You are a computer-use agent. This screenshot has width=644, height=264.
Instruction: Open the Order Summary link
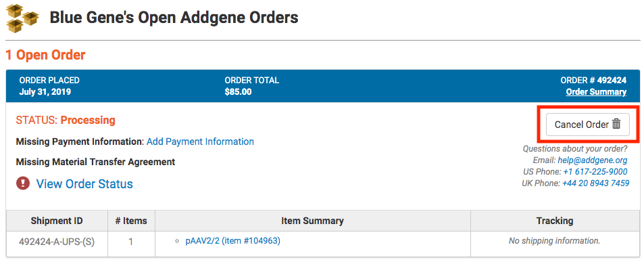(x=596, y=92)
